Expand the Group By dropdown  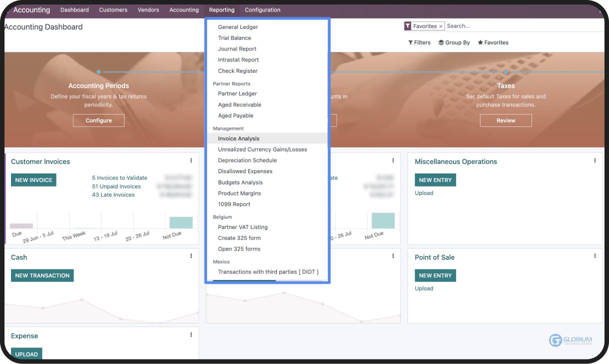click(x=454, y=42)
